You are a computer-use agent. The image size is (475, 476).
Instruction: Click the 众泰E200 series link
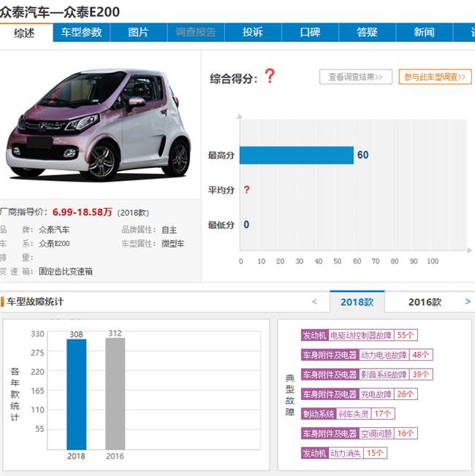point(54,244)
